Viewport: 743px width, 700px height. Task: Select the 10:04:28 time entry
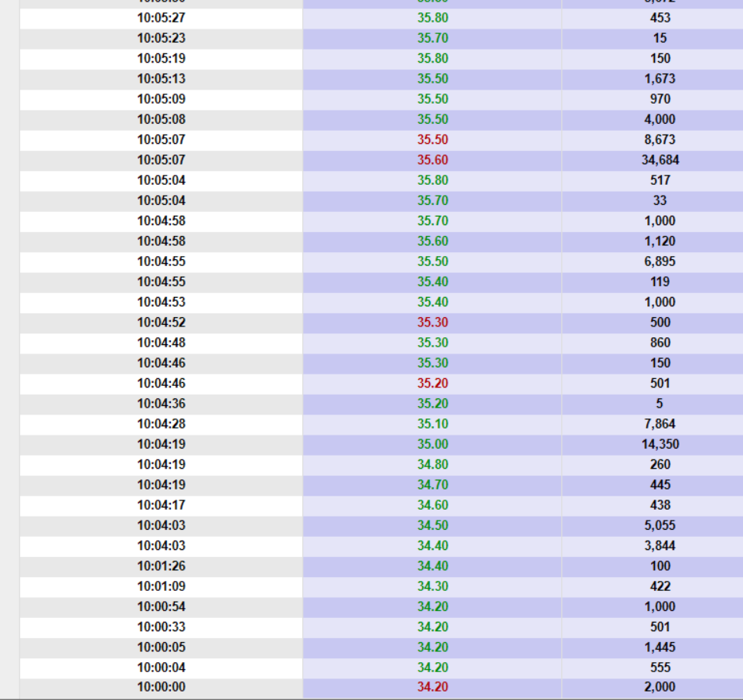(161, 424)
